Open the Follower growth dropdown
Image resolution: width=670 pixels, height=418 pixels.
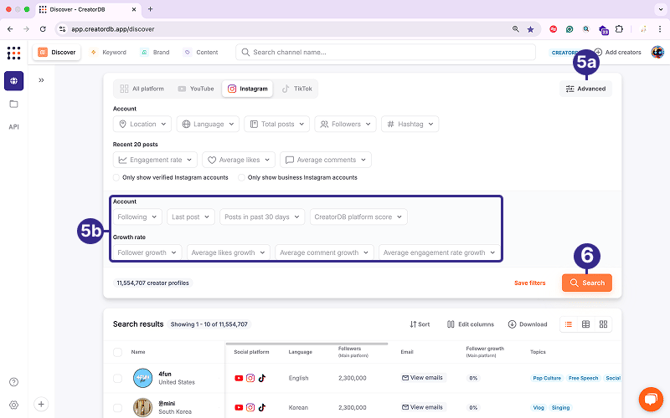[147, 253]
